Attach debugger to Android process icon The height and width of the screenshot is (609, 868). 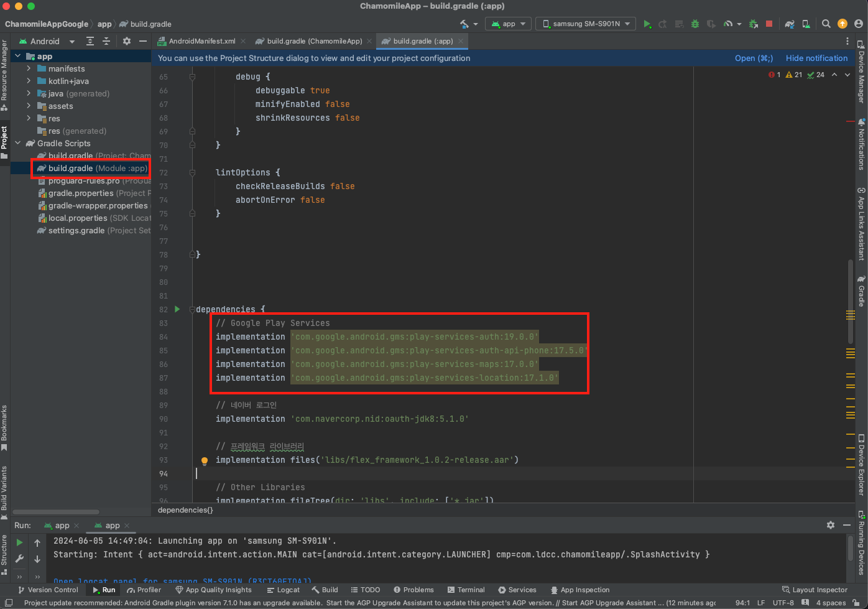(x=753, y=24)
